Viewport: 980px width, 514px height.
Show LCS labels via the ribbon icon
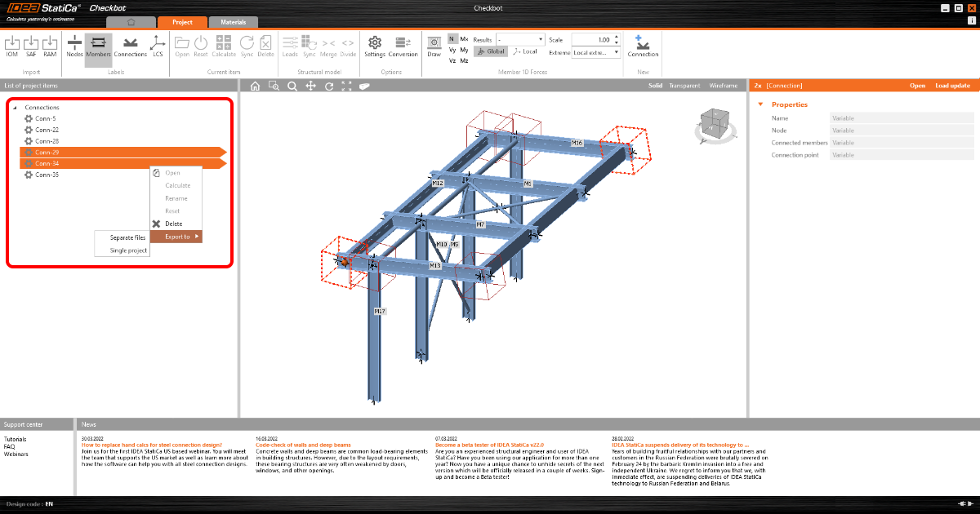(x=158, y=45)
